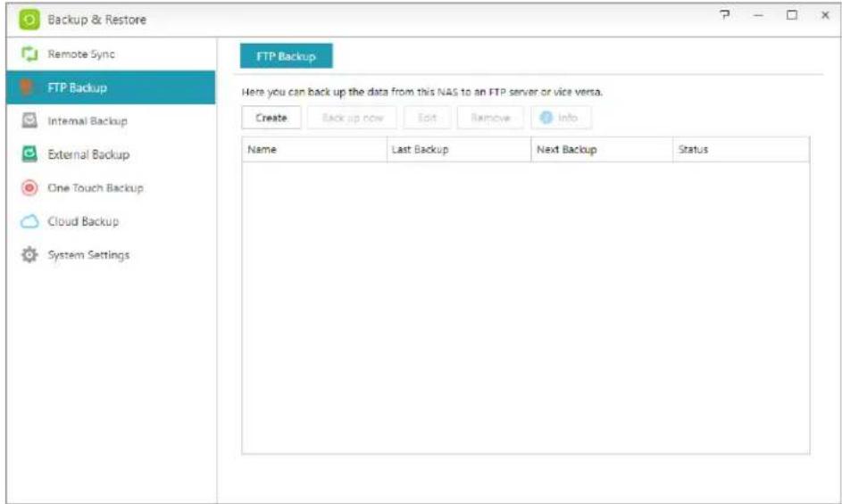Click the One Touch Backup icon

tap(29, 188)
